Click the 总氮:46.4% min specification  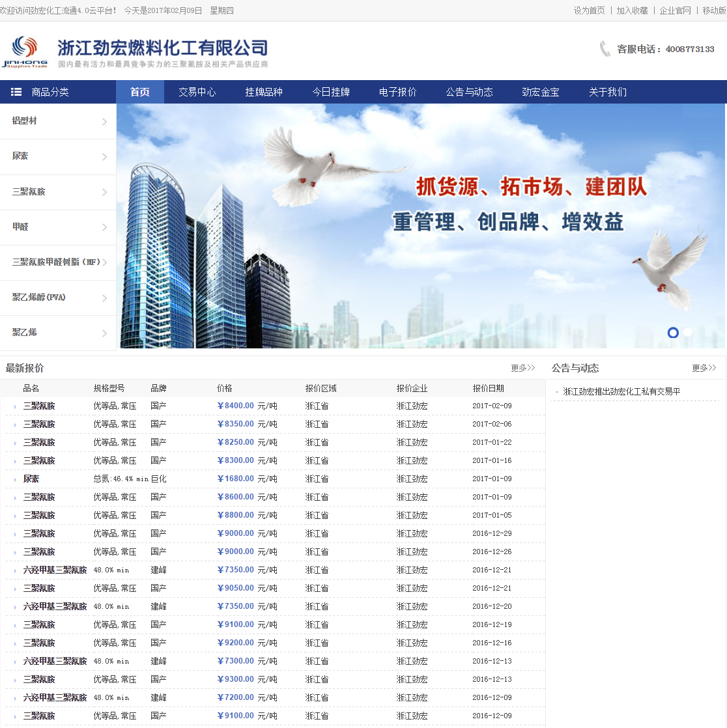pos(121,479)
